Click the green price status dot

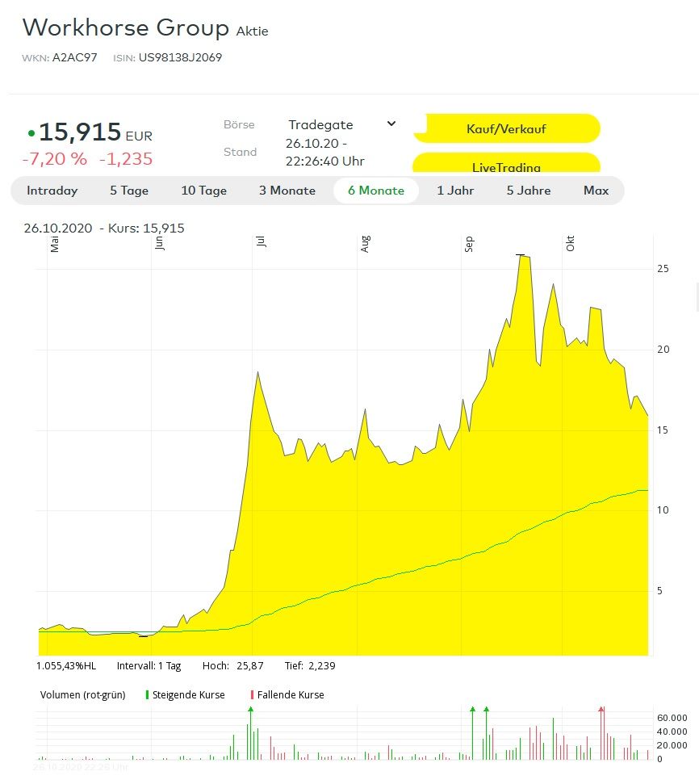[x=31, y=133]
